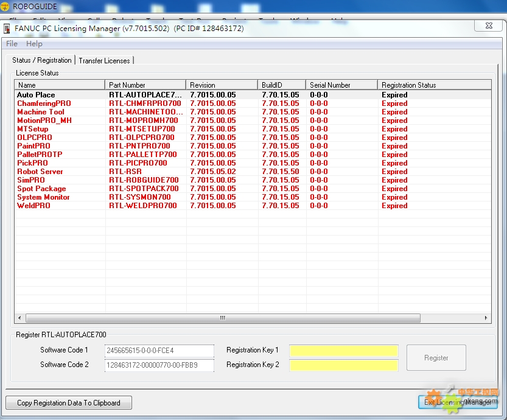This screenshot has width=507, height=420.
Task: Click the Exit Licensing Manager button
Action: pyautogui.click(x=458, y=402)
